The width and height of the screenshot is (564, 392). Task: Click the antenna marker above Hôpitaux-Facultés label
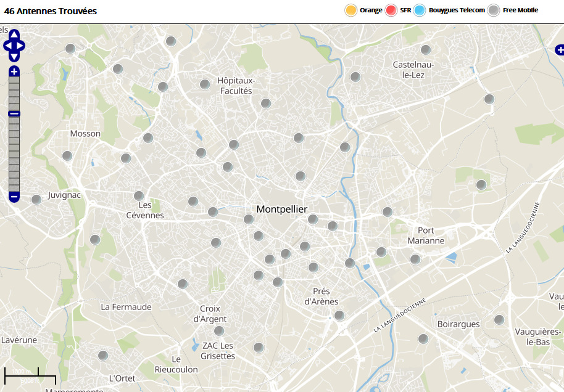(205, 84)
